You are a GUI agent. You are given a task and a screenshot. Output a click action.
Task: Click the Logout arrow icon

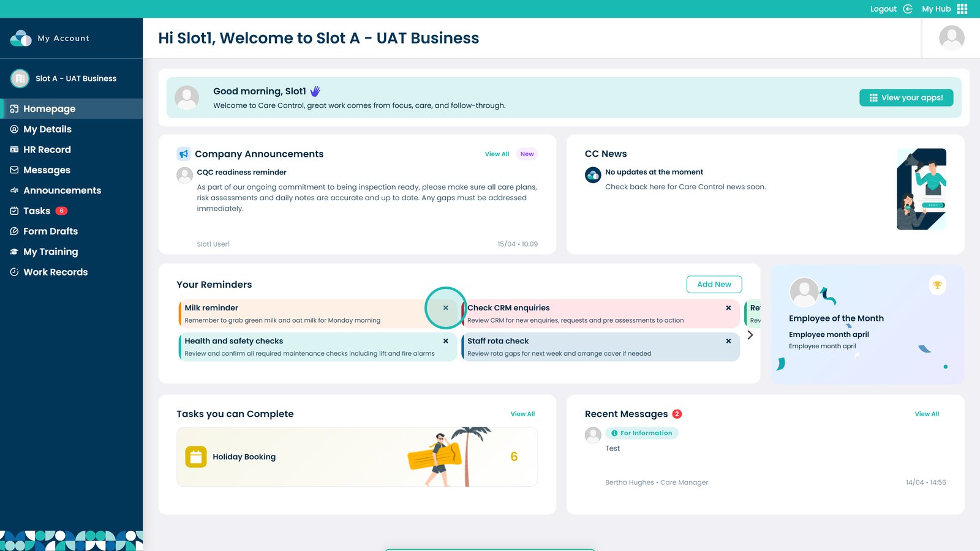[908, 9]
